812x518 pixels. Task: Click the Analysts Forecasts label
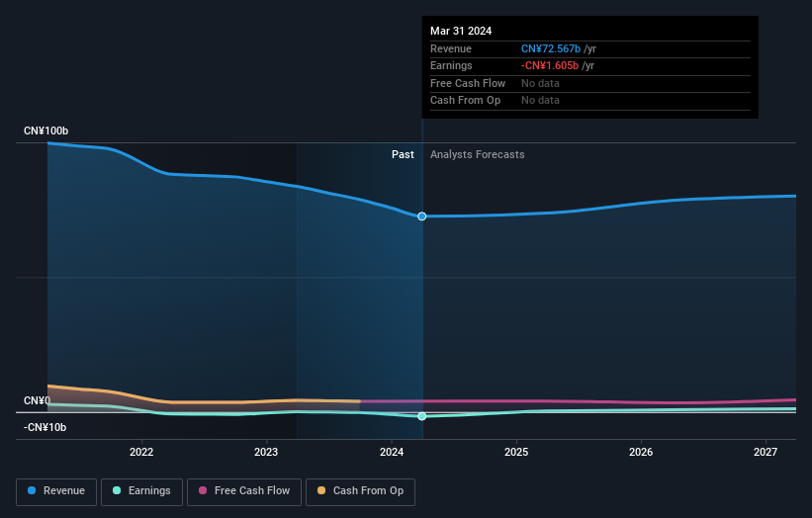(478, 155)
